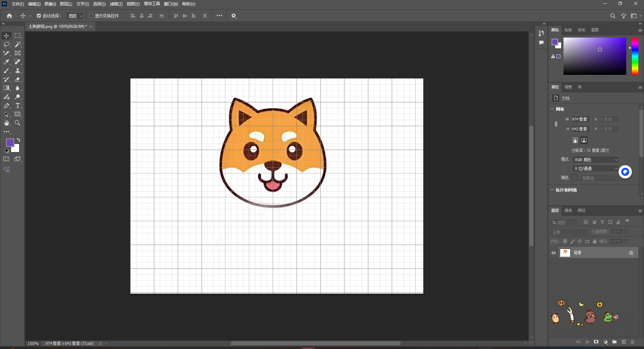Collapse the 画布 section
Viewport: 644px width, 349px height.
point(552,109)
